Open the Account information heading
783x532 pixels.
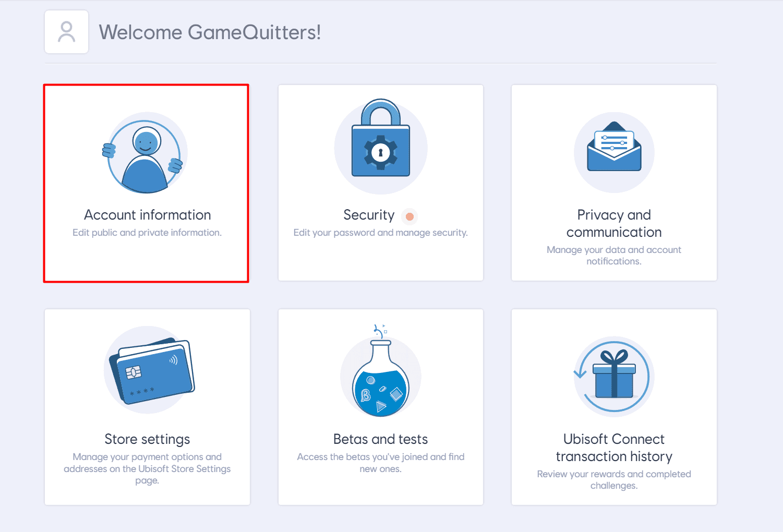[x=147, y=215]
